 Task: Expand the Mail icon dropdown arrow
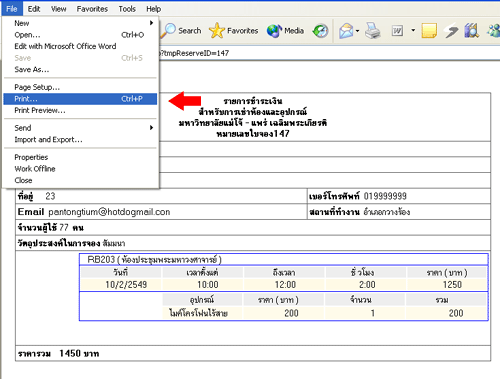(357, 31)
